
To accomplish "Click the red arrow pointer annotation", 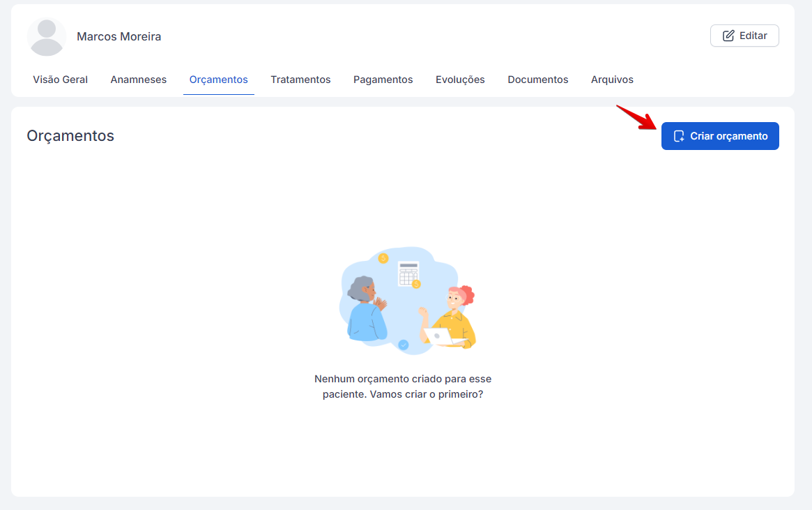I will coord(636,117).
